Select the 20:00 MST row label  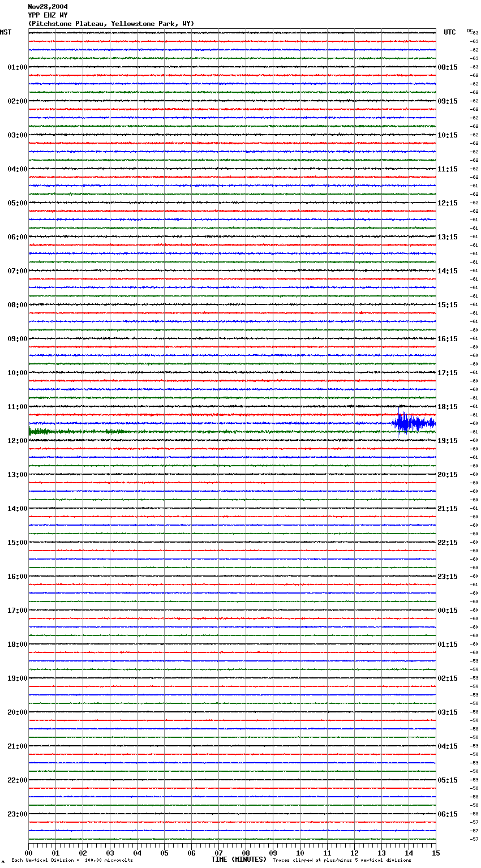pyautogui.click(x=18, y=712)
